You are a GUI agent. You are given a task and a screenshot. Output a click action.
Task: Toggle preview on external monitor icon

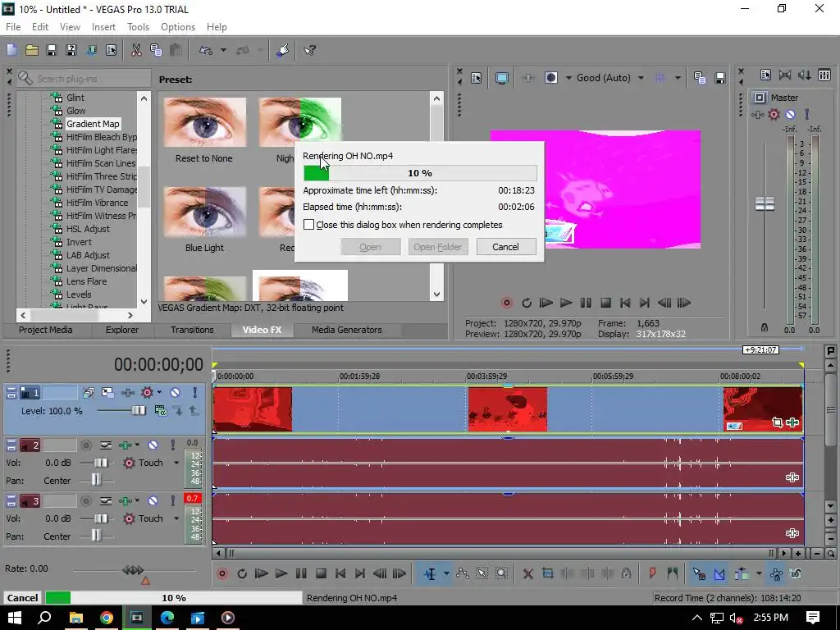(501, 78)
